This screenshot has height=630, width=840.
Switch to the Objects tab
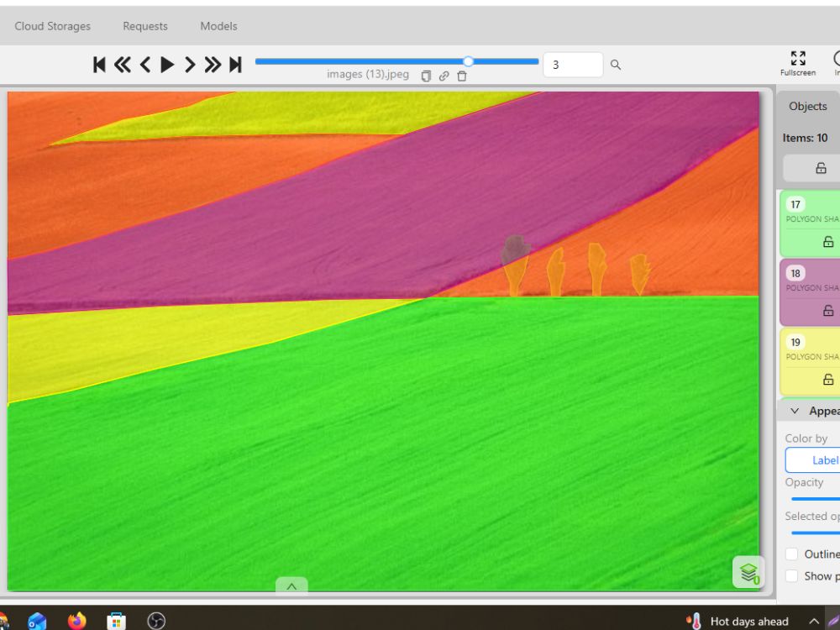(x=808, y=106)
